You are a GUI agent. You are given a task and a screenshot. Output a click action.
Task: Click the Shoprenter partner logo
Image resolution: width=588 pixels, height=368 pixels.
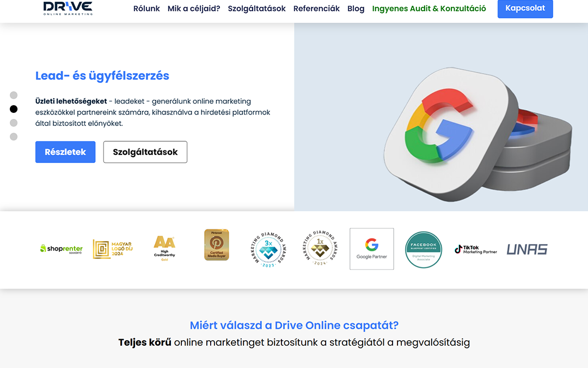(x=62, y=249)
